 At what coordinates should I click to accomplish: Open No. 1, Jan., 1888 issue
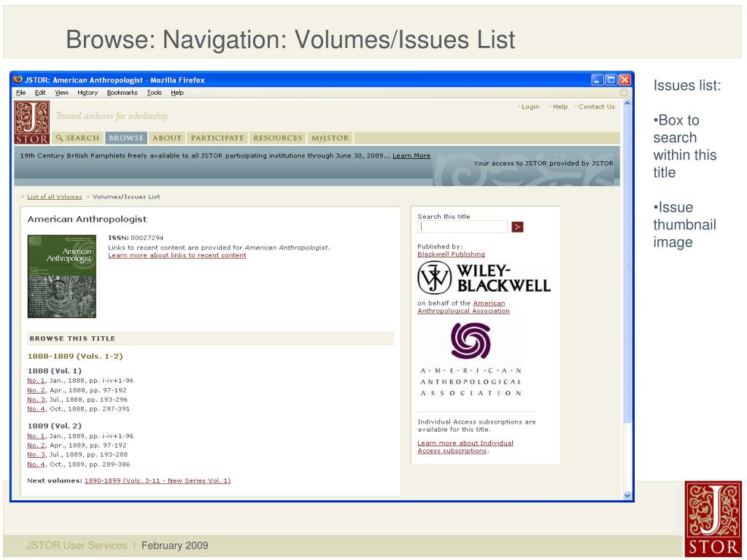click(36, 381)
